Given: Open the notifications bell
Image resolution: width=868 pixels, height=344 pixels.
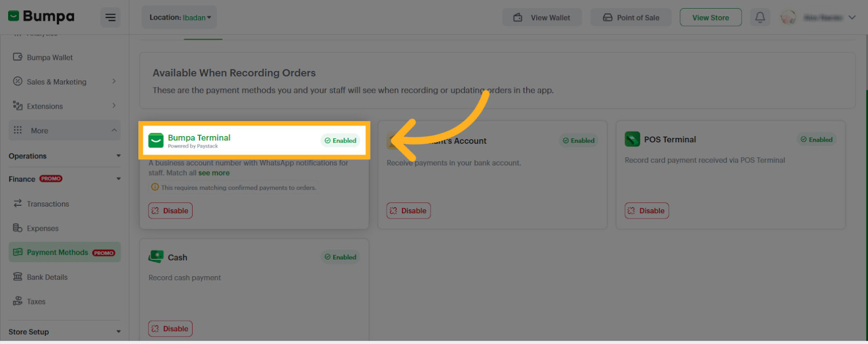Looking at the screenshot, I should point(760,18).
